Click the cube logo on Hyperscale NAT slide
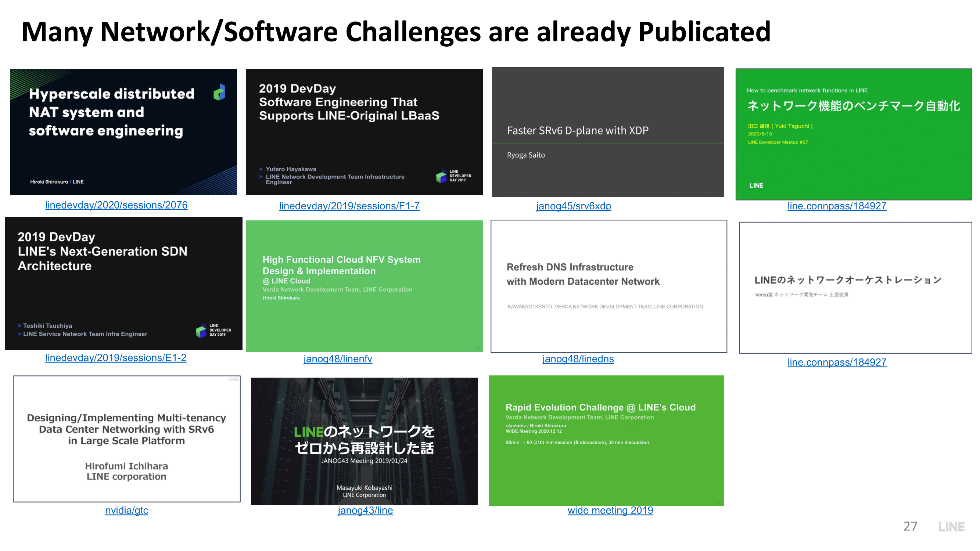Screen dimensions: 980x551 pos(219,92)
